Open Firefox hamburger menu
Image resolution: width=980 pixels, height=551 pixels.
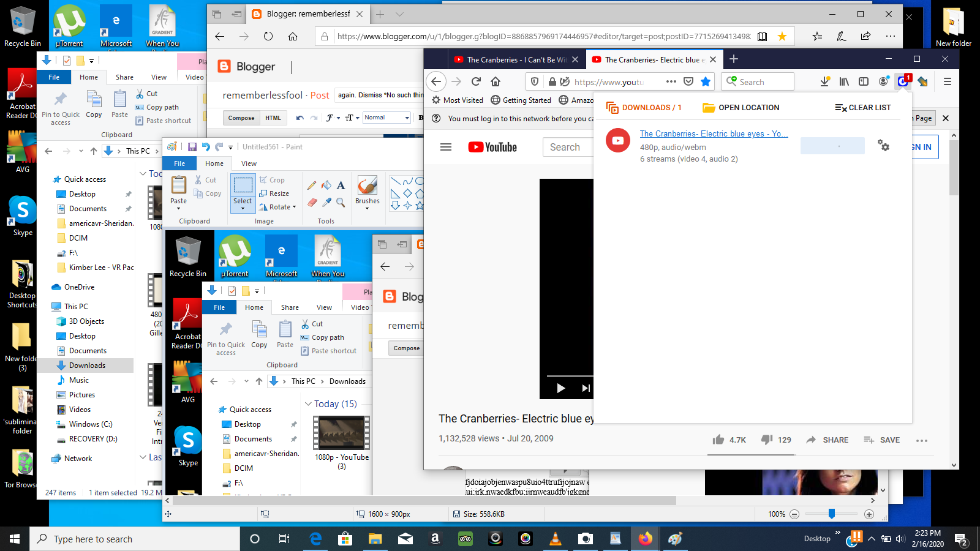click(948, 81)
